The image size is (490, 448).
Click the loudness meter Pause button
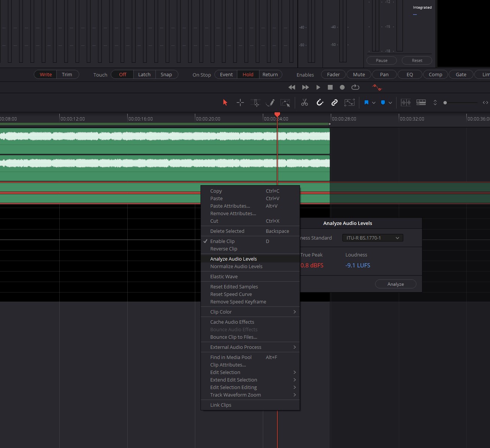point(381,60)
